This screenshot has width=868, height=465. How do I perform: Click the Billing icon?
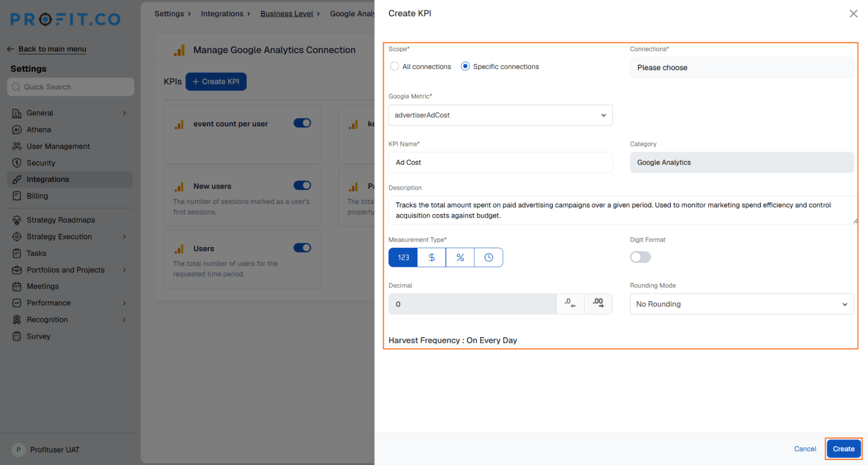click(17, 196)
